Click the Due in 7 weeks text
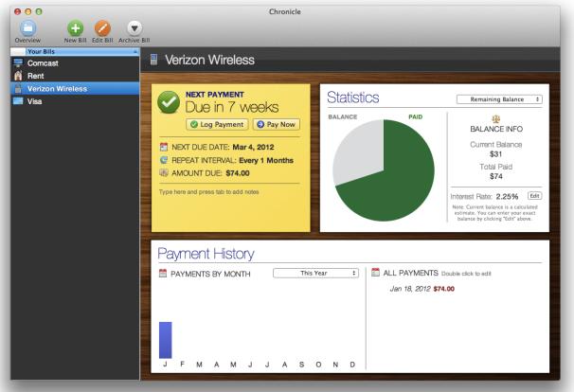This screenshot has height=392, width=574. 232,107
